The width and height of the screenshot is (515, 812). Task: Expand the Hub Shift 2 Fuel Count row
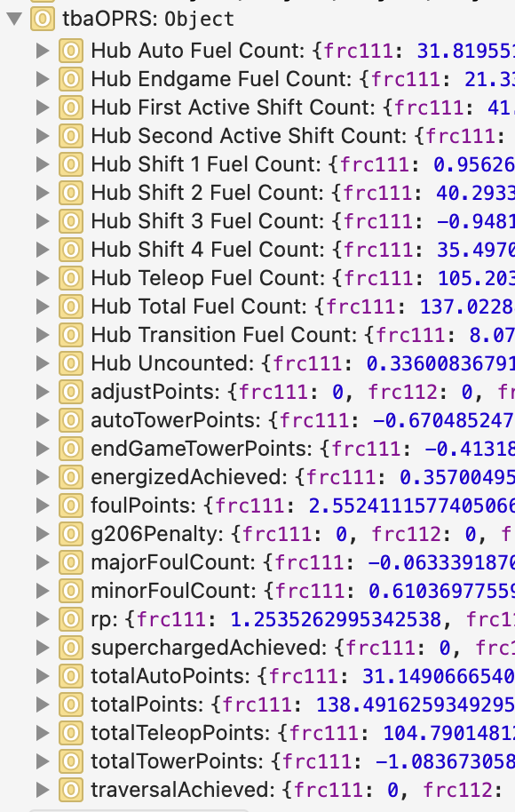pos(43,193)
